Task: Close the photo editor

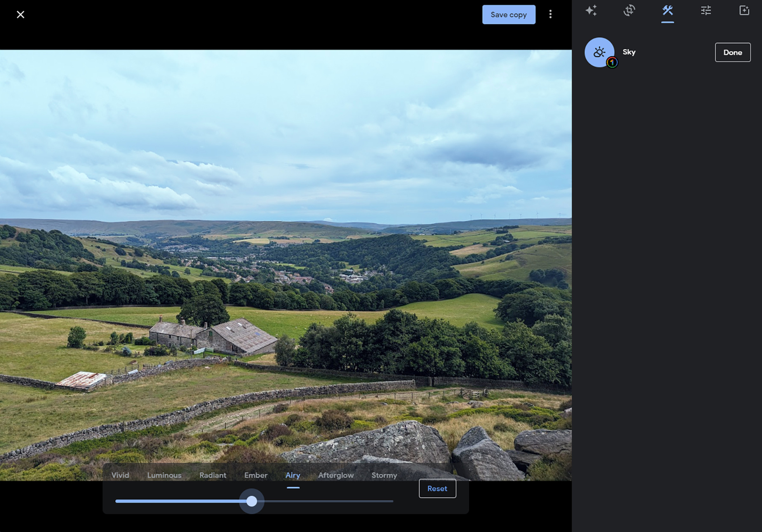Action: (x=21, y=15)
